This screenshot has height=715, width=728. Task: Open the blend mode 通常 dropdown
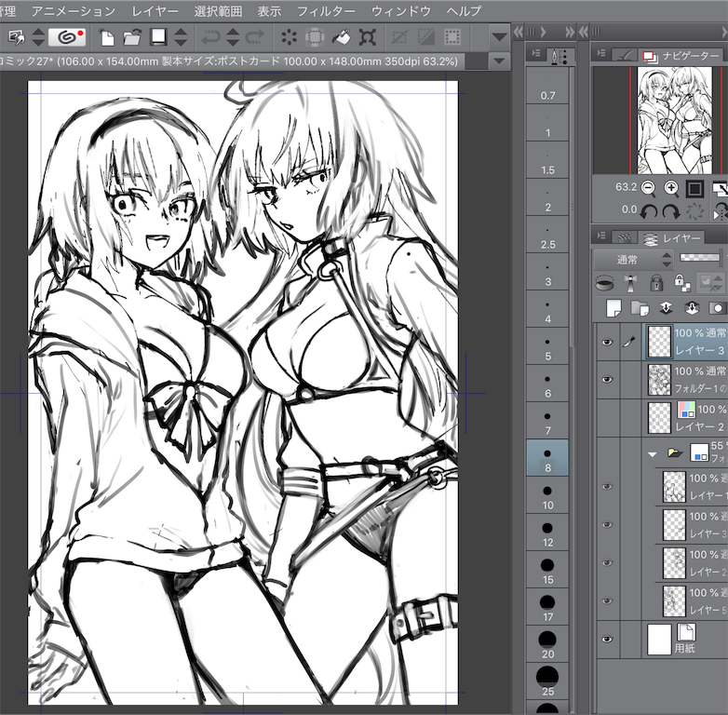click(633, 259)
